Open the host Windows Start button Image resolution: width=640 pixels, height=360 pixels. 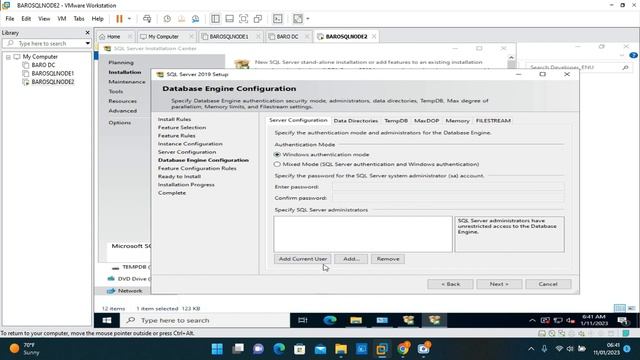pos(217,349)
